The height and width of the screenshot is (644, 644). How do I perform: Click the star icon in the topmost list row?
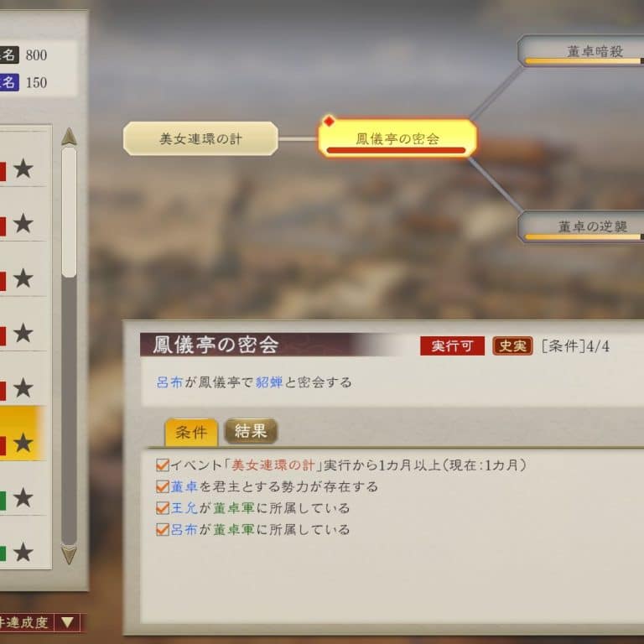pyautogui.click(x=23, y=169)
